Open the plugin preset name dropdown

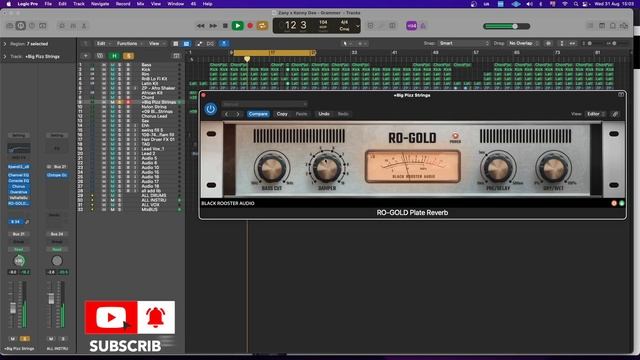pyautogui.click(x=264, y=104)
